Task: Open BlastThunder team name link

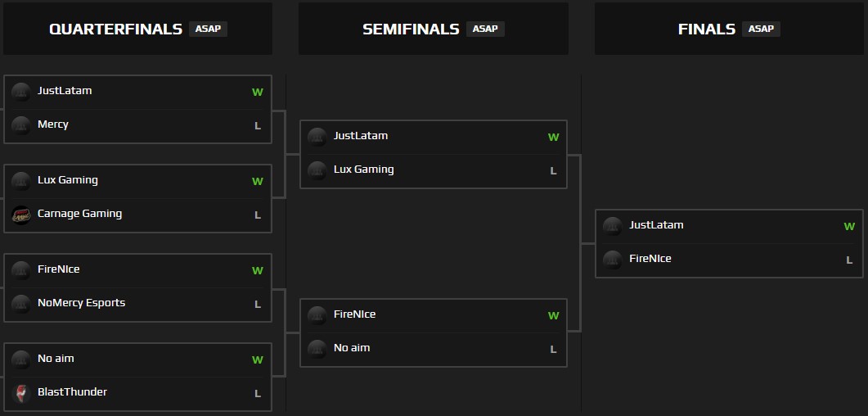Action: [72, 392]
